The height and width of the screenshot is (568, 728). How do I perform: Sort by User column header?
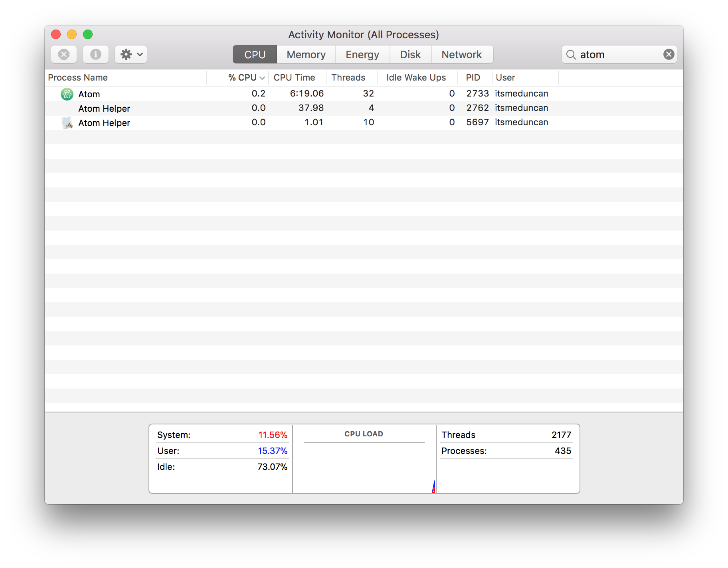pyautogui.click(x=525, y=77)
